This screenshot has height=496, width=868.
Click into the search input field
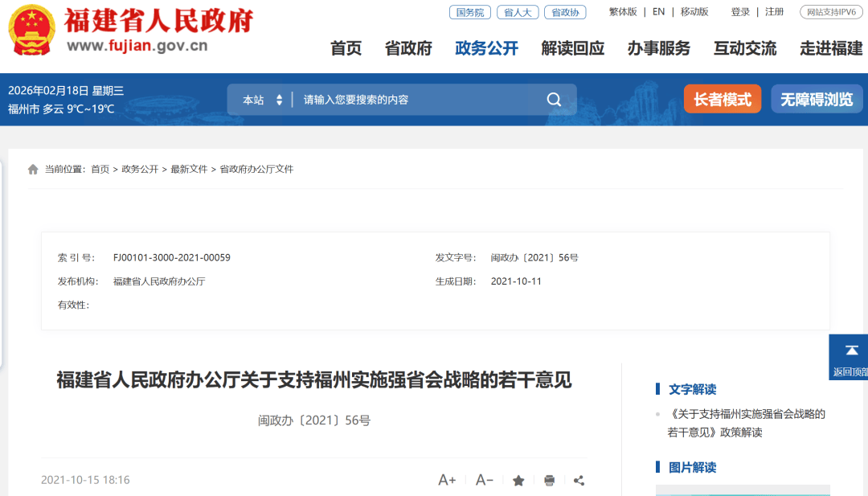pos(418,100)
